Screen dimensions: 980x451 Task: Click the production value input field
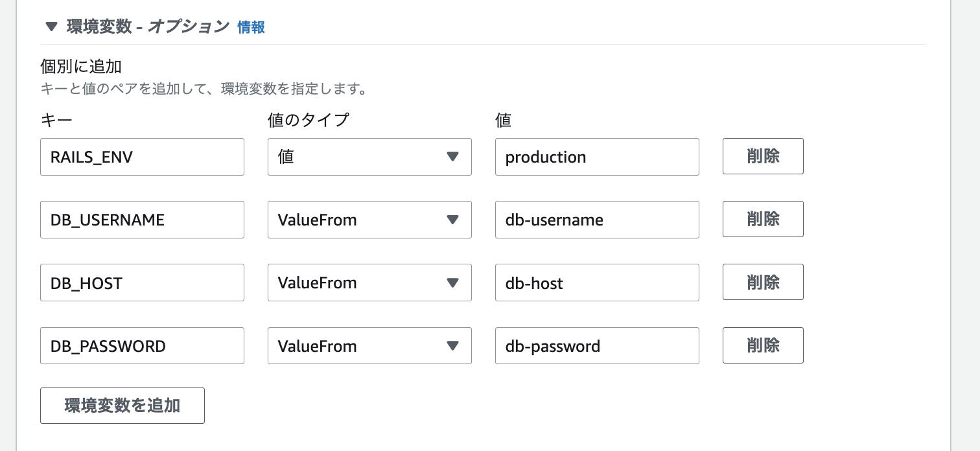point(597,157)
